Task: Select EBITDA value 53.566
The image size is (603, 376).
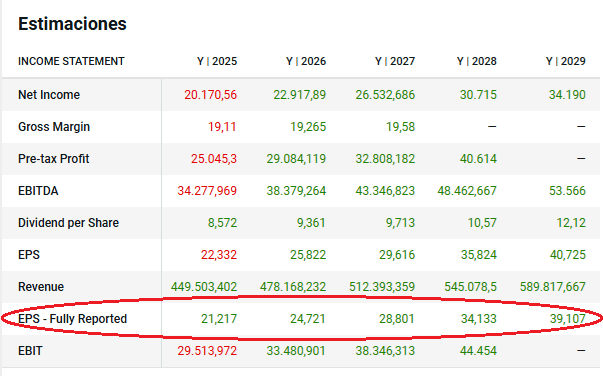Action: click(567, 191)
